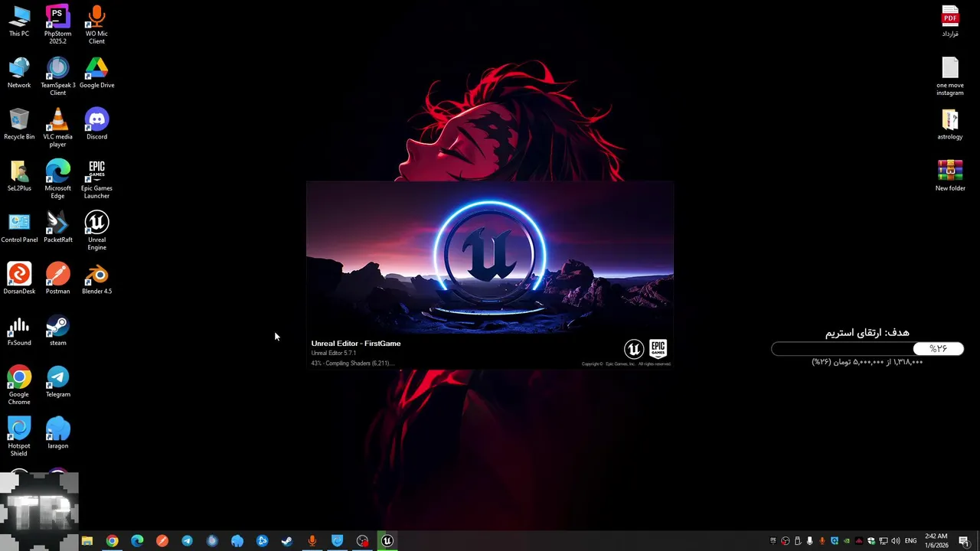Open the قرارداد PDF file on the desktop
Viewport: 980px width, 551px height.
950,21
